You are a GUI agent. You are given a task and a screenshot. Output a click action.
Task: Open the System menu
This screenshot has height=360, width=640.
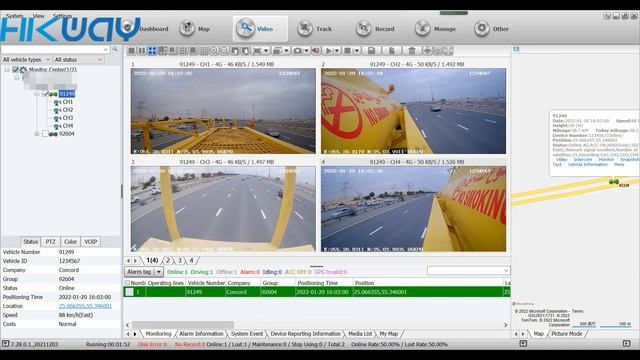tap(15, 16)
